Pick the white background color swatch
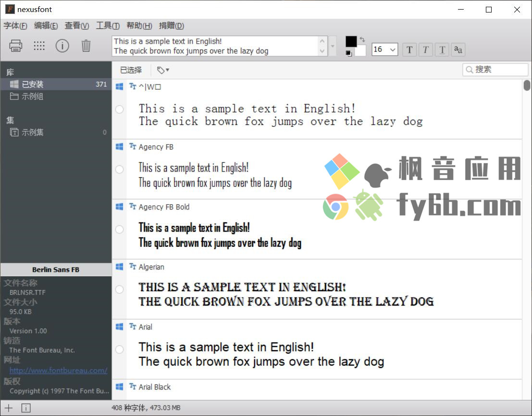532x416 pixels. tap(360, 50)
